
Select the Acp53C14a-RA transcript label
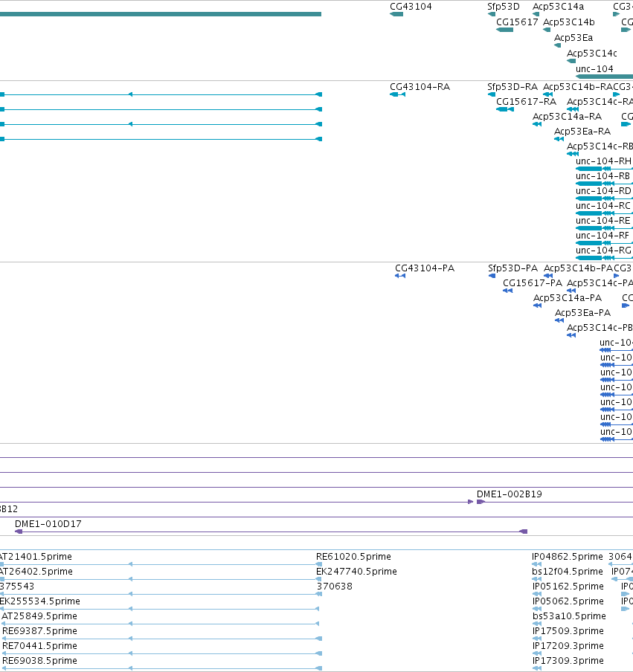coord(567,116)
